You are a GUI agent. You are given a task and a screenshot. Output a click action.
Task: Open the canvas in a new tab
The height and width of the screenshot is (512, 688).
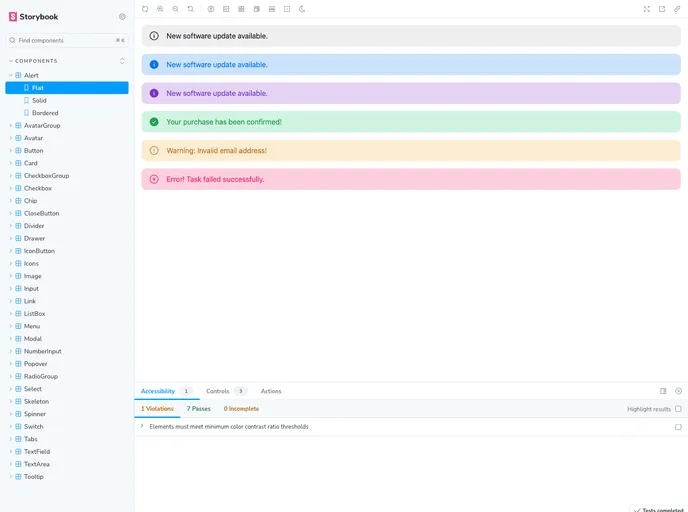pyautogui.click(x=662, y=9)
